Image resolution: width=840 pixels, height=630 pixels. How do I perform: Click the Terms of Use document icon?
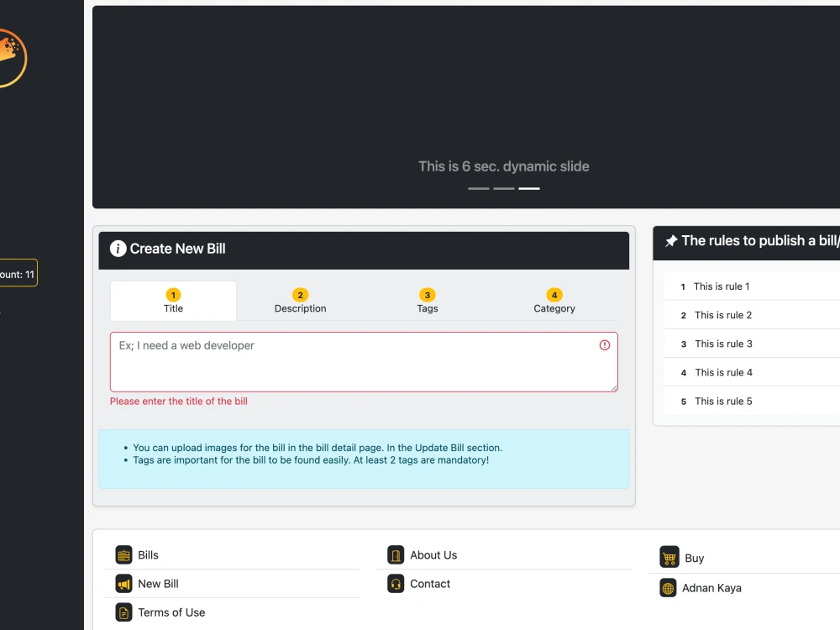tap(123, 612)
